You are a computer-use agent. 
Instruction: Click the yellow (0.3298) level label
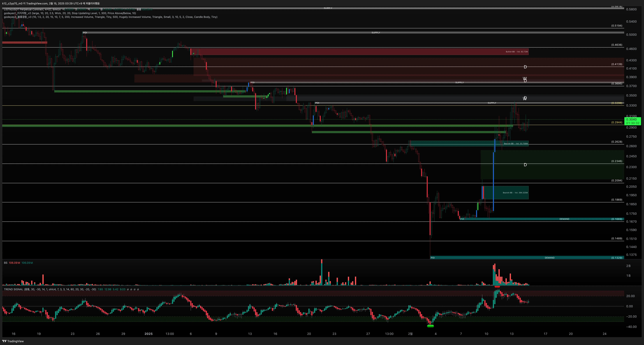617,103
